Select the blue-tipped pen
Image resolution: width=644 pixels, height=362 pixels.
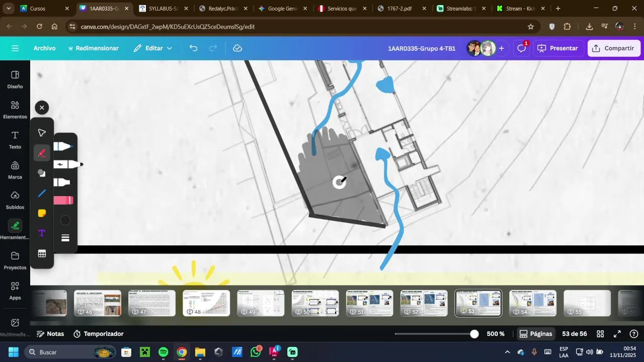64,146
